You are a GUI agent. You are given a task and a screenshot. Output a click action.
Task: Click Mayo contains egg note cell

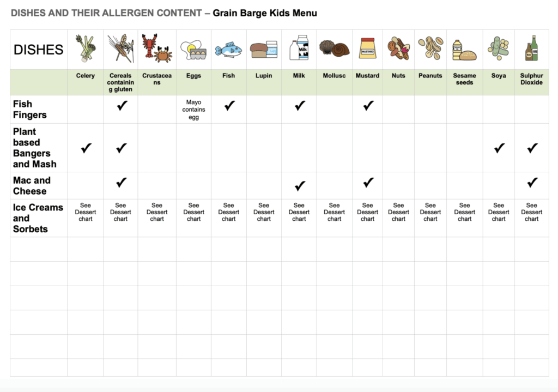[193, 110]
